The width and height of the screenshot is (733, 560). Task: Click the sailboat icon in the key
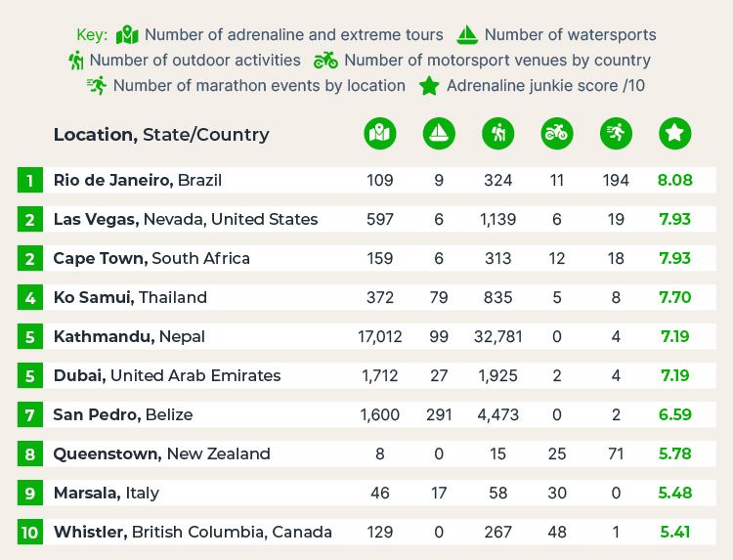click(467, 35)
